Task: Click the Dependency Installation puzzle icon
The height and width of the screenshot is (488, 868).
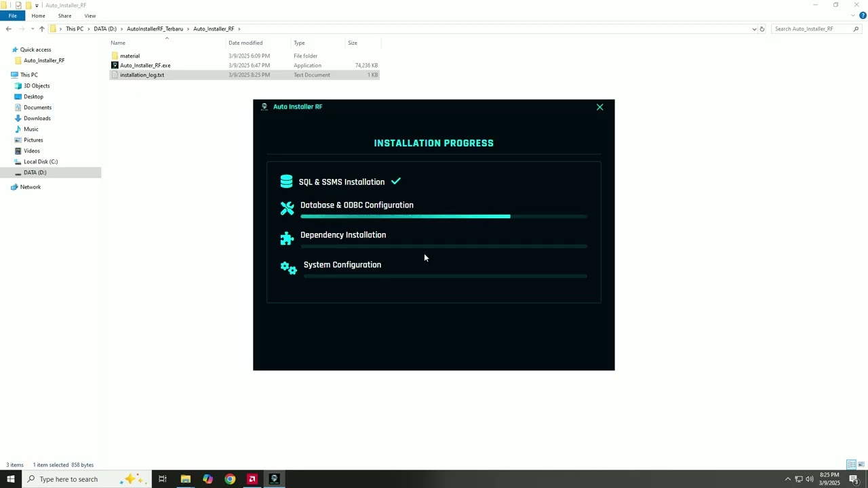Action: pyautogui.click(x=287, y=239)
